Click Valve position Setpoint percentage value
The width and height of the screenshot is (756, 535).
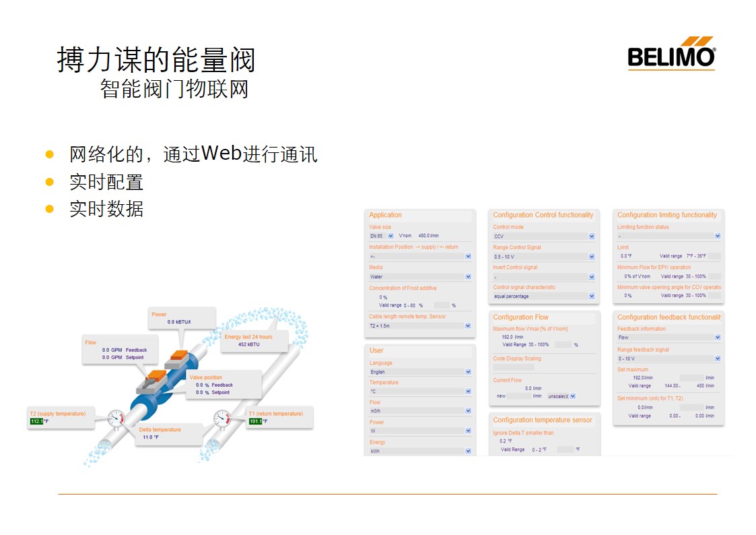tap(203, 393)
